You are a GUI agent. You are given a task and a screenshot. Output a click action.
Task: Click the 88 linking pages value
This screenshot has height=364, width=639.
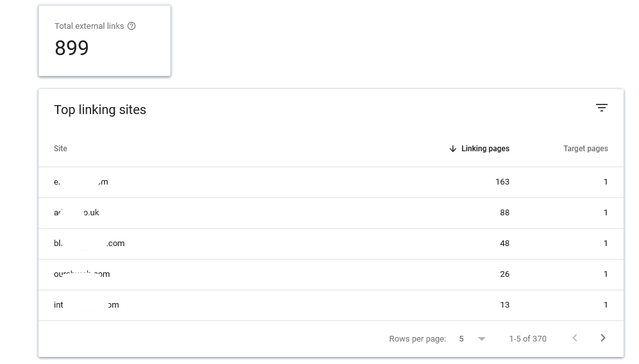pyautogui.click(x=504, y=213)
